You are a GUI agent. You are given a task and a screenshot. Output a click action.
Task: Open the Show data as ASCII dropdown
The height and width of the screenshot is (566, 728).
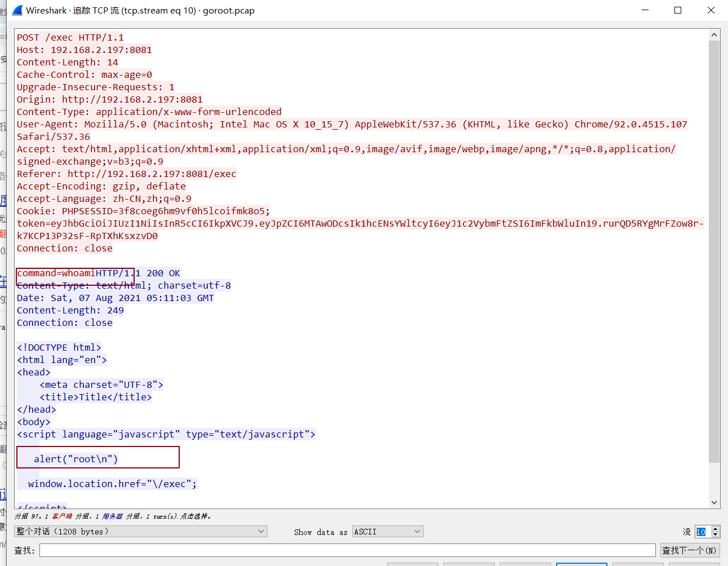tap(388, 532)
